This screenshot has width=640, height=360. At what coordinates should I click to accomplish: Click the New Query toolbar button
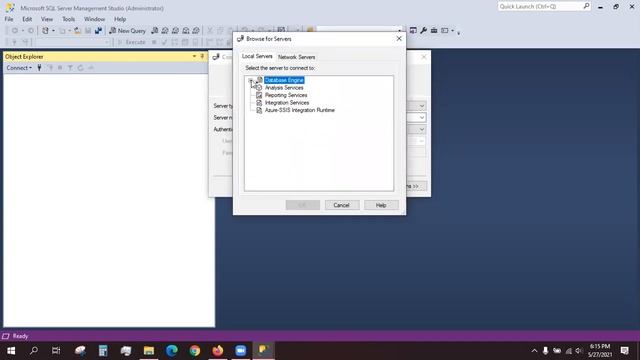127,31
